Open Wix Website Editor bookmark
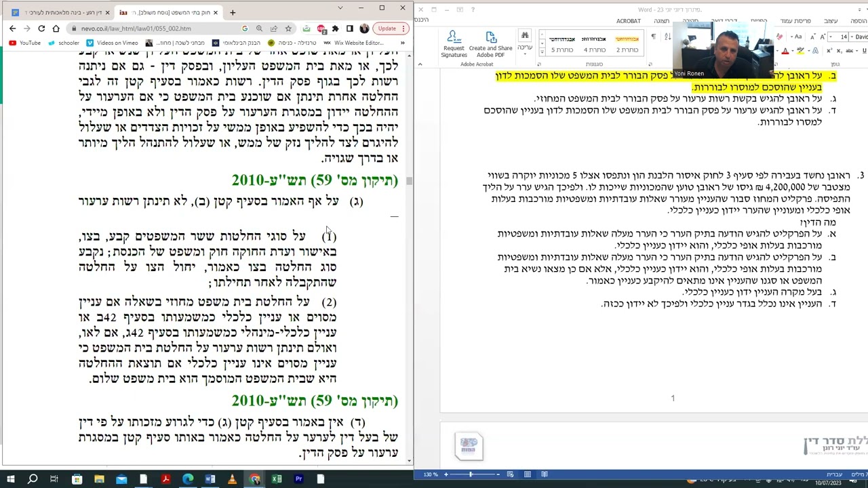The height and width of the screenshot is (488, 868). point(353,43)
